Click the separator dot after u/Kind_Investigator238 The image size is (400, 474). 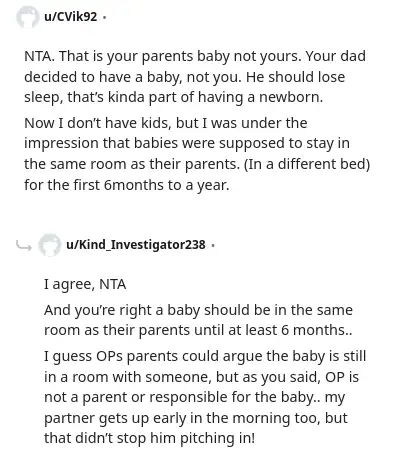(x=213, y=245)
